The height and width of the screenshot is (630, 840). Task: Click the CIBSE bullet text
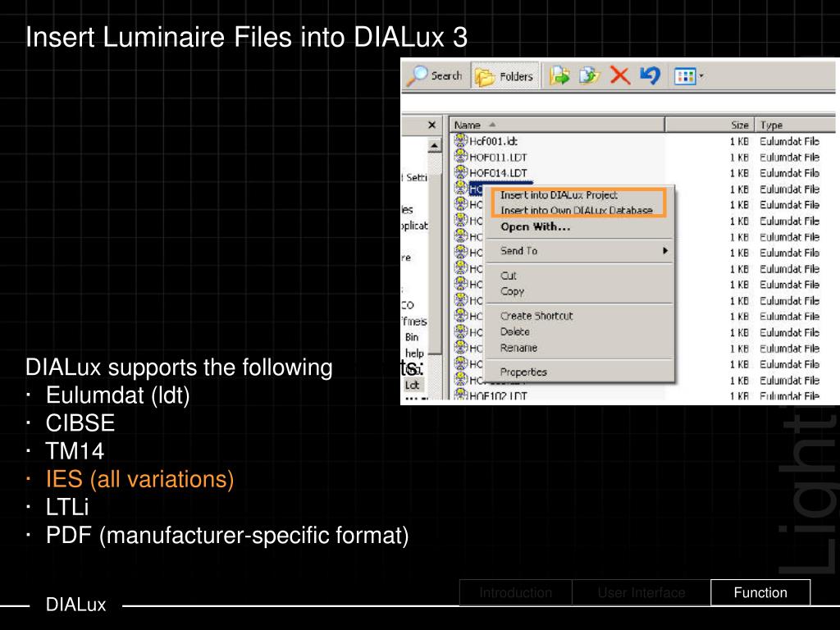[x=80, y=423]
